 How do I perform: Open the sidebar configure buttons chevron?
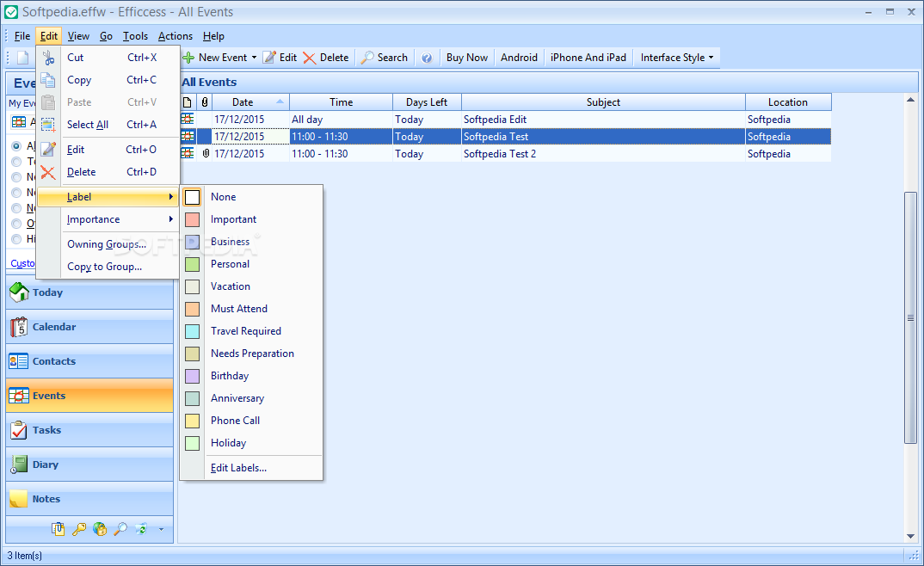point(161,529)
